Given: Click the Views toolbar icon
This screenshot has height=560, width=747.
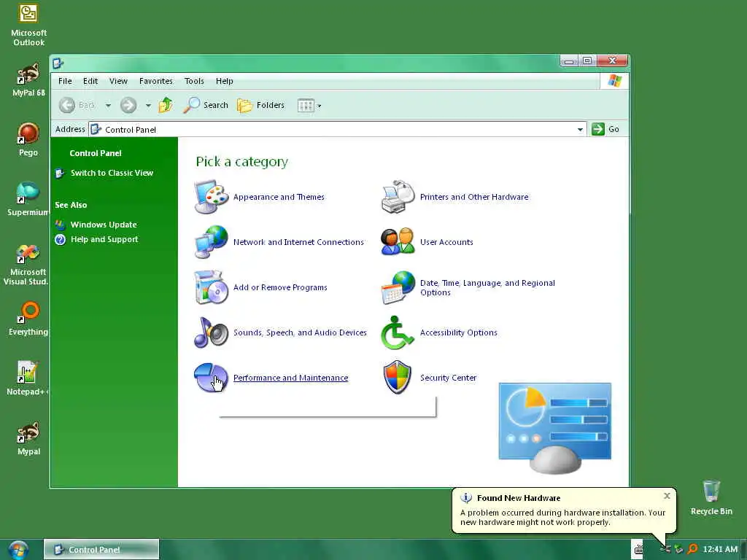Looking at the screenshot, I should pos(306,105).
